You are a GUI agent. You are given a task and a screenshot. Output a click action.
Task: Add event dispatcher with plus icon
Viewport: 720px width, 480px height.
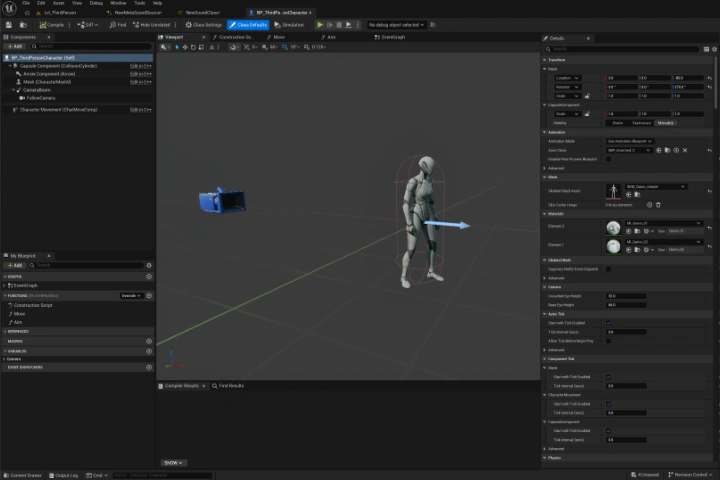pyautogui.click(x=149, y=367)
